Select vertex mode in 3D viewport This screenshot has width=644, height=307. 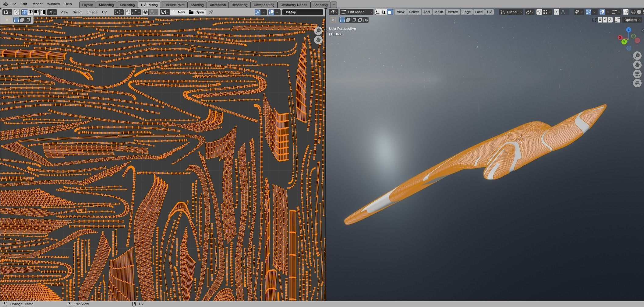(x=378, y=12)
